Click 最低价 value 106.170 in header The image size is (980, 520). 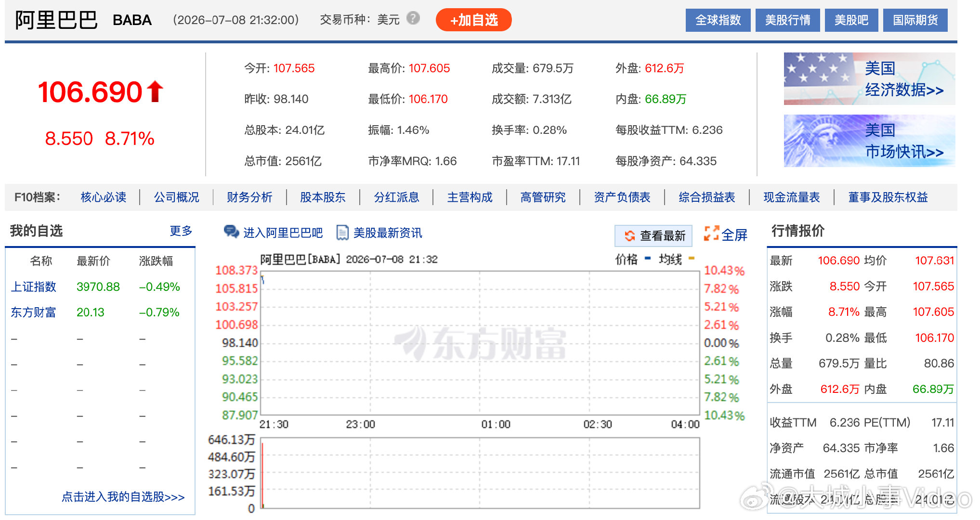[x=428, y=99]
